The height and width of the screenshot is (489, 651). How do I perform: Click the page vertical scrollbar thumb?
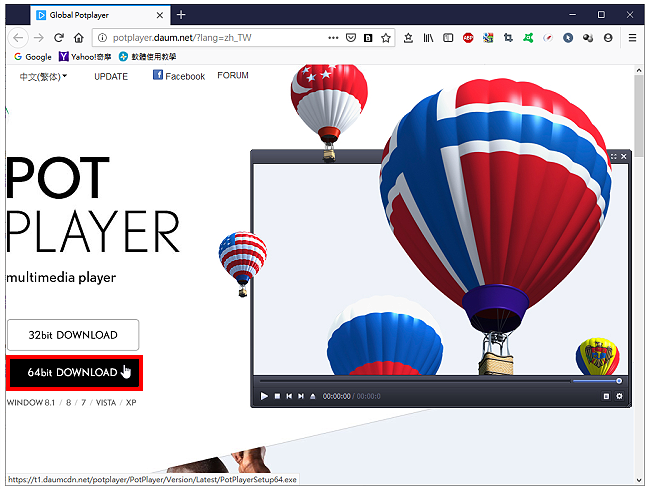pyautogui.click(x=639, y=116)
